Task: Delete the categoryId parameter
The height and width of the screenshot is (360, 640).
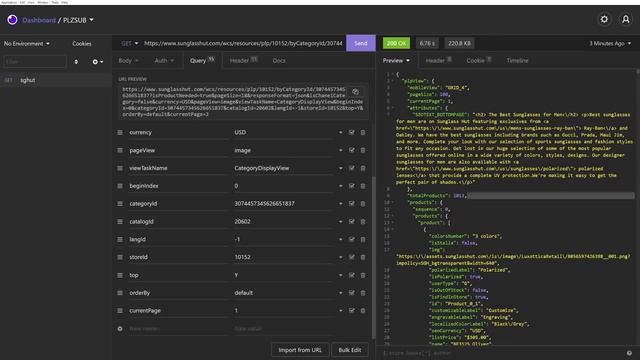Action: 363,204
